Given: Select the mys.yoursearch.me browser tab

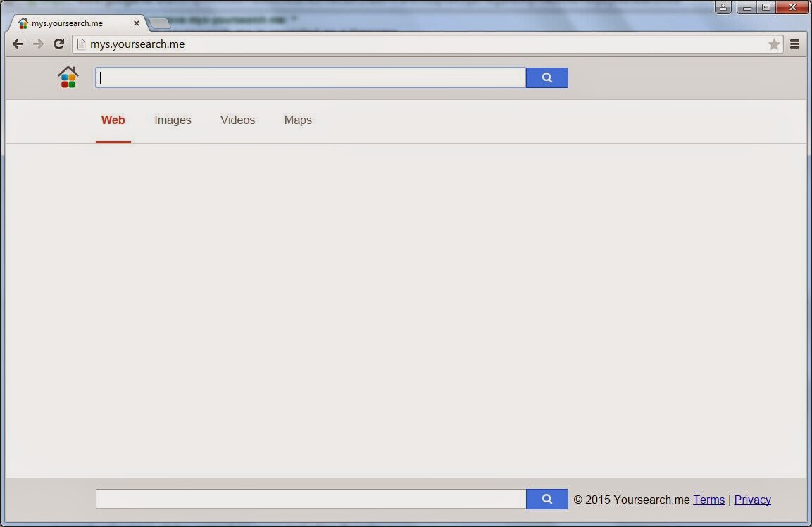Looking at the screenshot, I should click(77, 23).
